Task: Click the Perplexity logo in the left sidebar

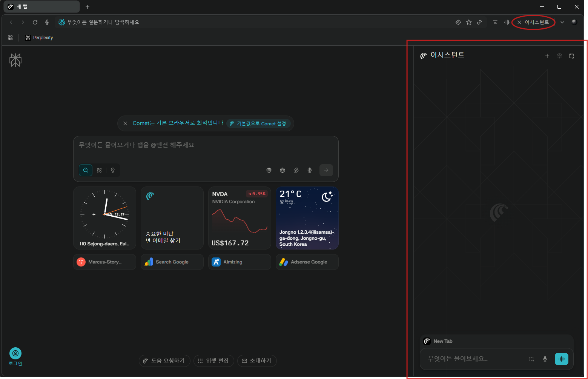Action: [15, 60]
